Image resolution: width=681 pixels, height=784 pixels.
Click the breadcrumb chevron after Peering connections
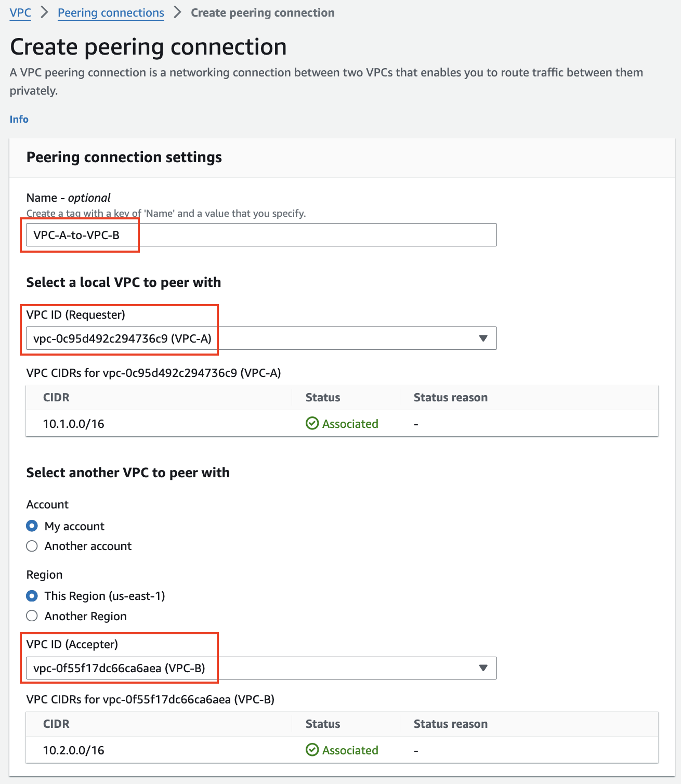coord(178,12)
